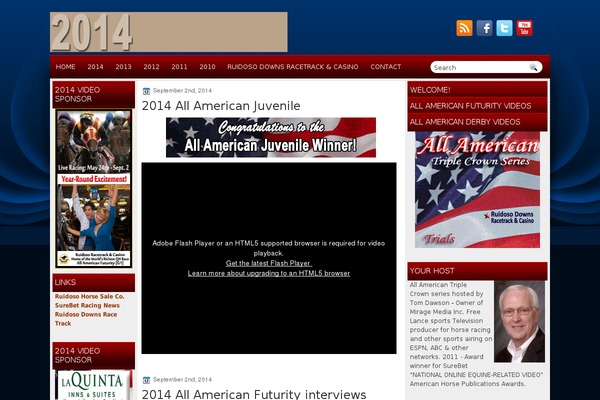Open the 2014 menu item
Screen dimensions: 600x400
(95, 67)
